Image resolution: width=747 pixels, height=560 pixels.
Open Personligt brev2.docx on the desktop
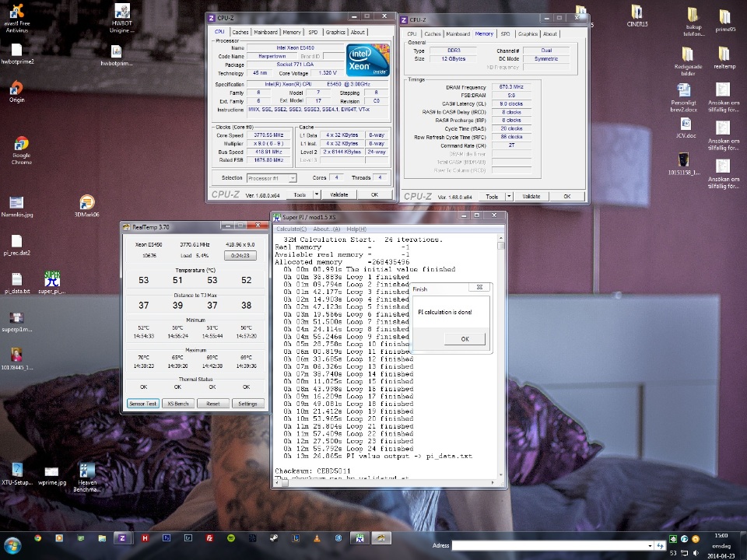coord(684,98)
